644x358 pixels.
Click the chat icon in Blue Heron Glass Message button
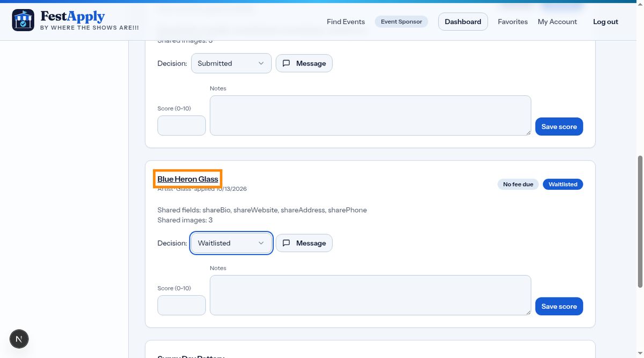tap(287, 243)
